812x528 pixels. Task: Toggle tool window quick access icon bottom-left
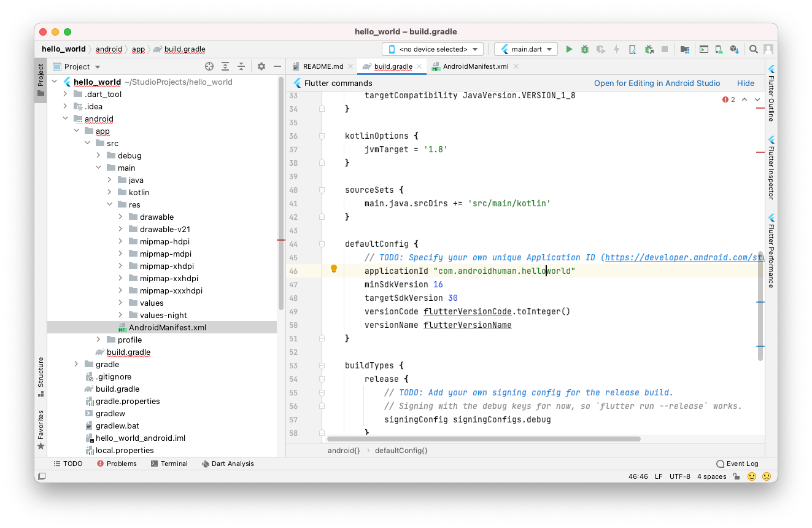[42, 476]
